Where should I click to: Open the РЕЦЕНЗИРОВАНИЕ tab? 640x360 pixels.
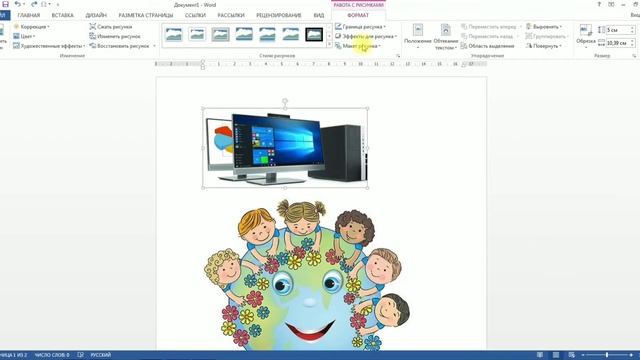coord(279,15)
